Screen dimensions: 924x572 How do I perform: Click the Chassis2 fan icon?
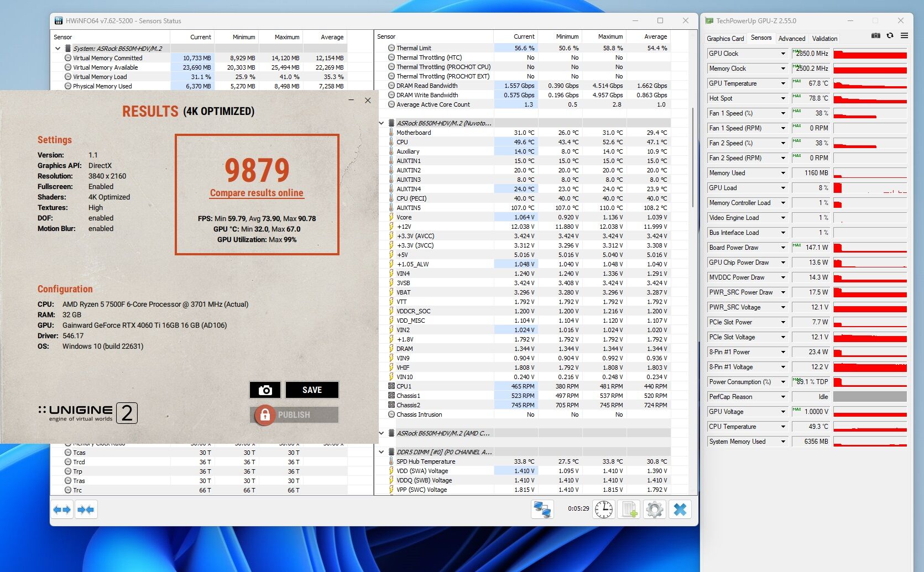click(x=391, y=405)
